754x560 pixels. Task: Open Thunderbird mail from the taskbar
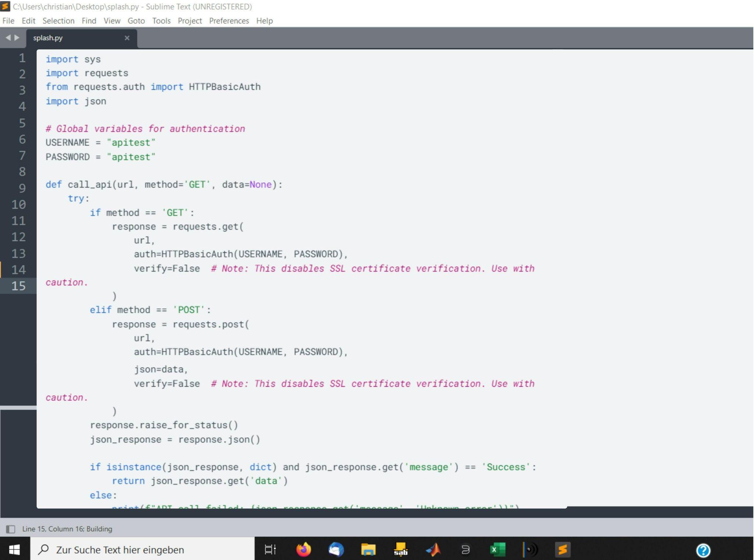pyautogui.click(x=336, y=550)
